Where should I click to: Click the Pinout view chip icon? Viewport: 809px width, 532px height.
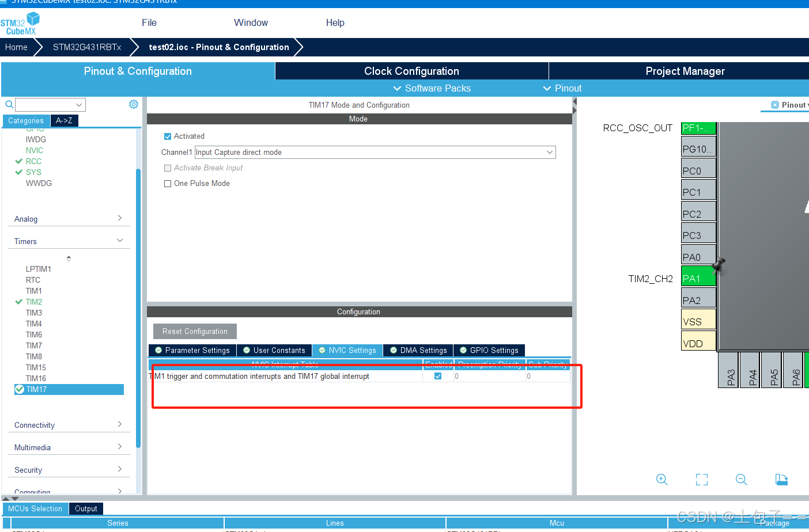coord(775,105)
